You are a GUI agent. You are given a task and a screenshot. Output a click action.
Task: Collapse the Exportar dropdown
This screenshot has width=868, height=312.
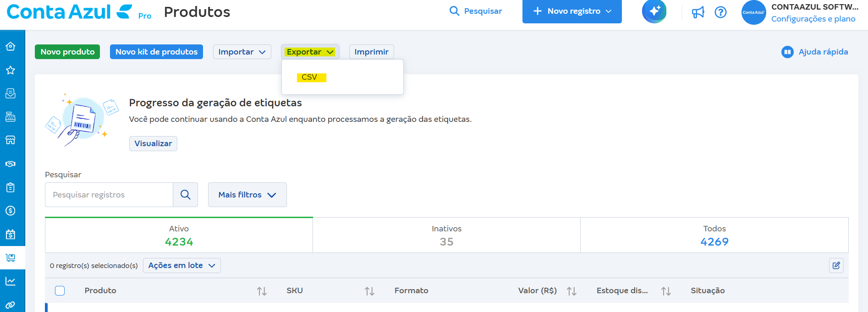pyautogui.click(x=310, y=52)
